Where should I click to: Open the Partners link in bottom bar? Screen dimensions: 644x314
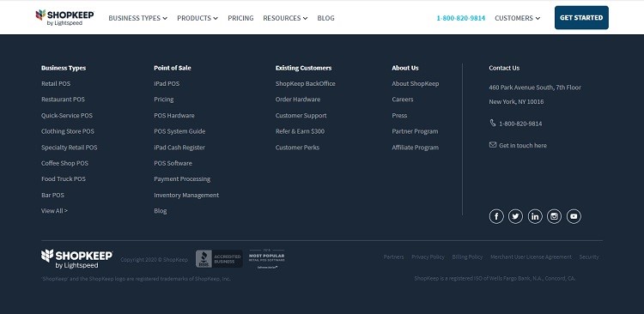pyautogui.click(x=393, y=257)
